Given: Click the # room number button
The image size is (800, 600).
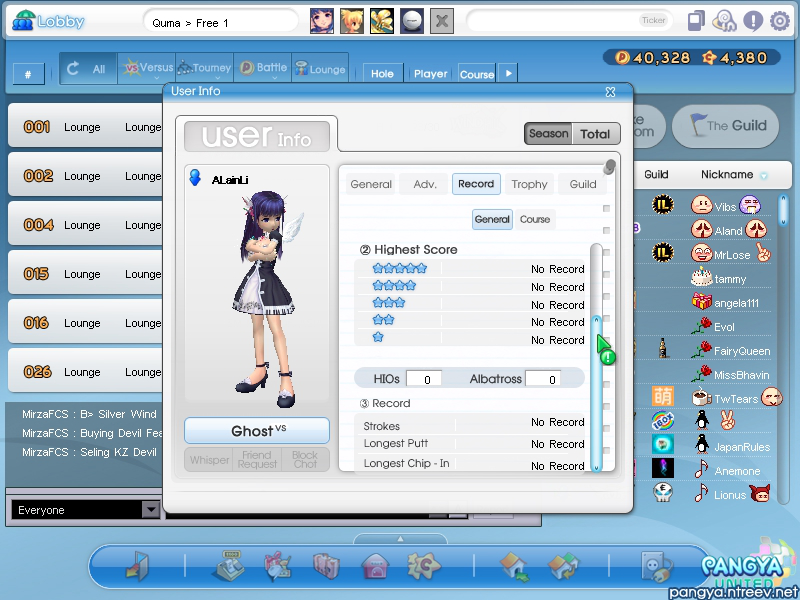Looking at the screenshot, I should 29,74.
